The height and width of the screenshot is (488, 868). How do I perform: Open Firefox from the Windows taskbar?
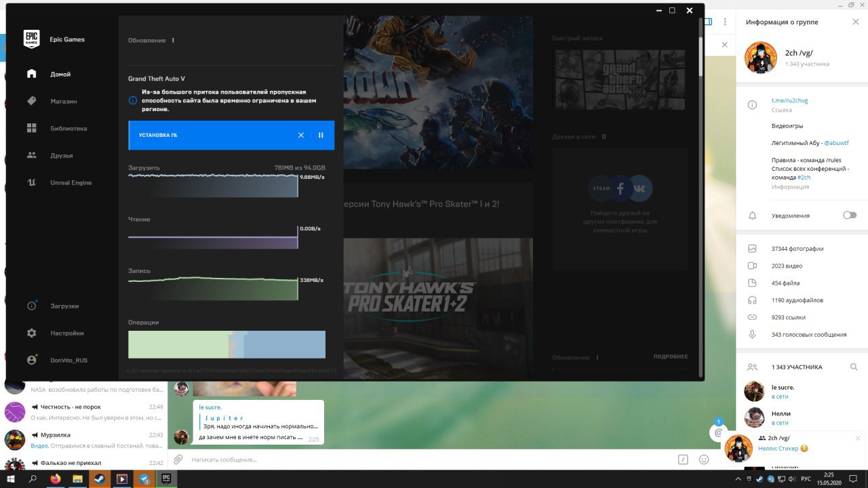point(55,479)
